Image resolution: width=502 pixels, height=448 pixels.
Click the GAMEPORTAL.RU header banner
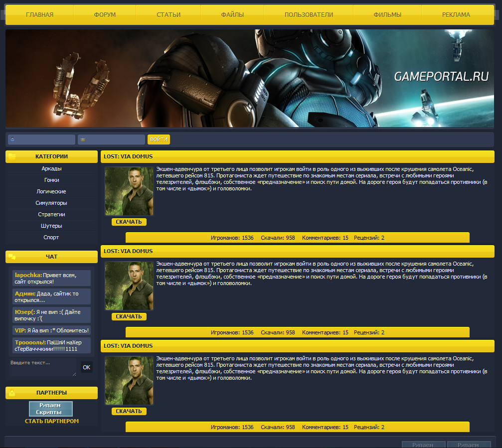tap(250, 78)
